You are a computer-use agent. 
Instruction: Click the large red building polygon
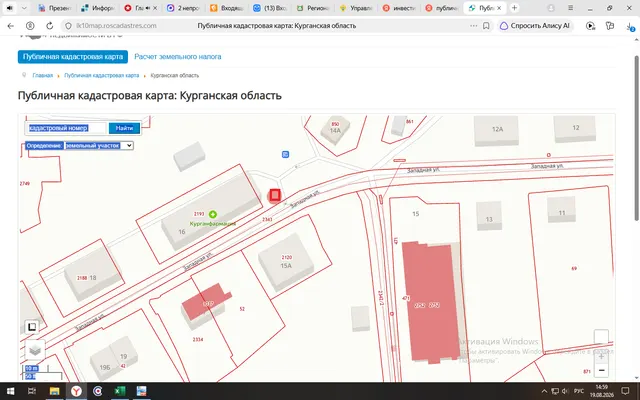click(x=430, y=301)
